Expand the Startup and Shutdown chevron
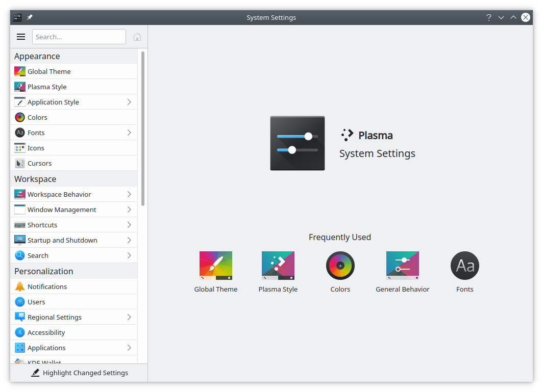 [x=129, y=240]
